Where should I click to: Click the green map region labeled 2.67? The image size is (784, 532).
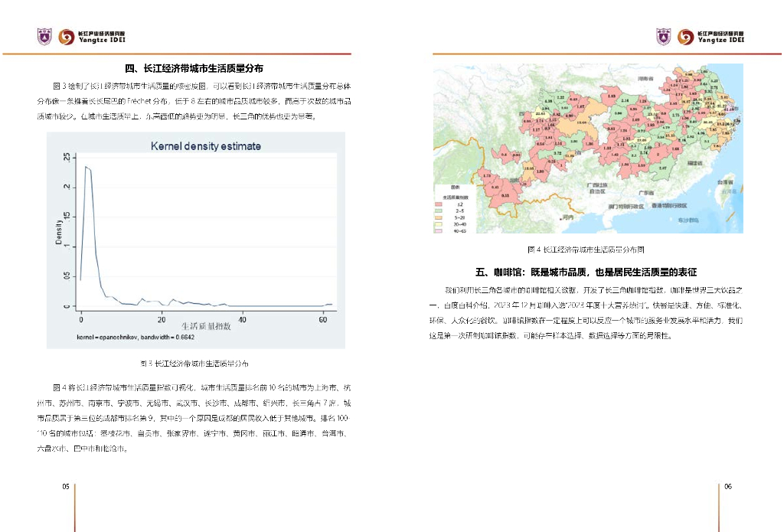[x=662, y=168]
